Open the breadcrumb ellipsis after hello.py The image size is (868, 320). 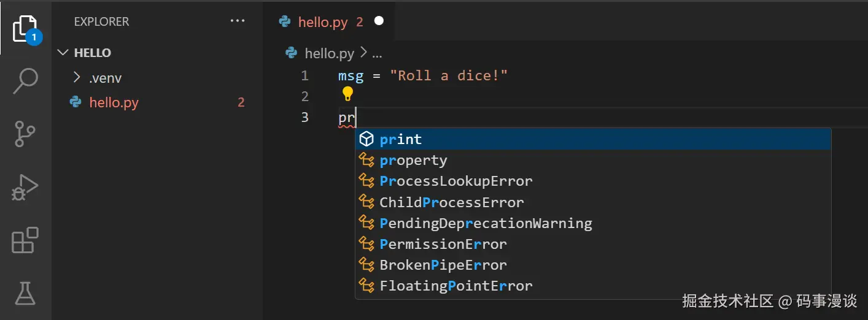(377, 54)
